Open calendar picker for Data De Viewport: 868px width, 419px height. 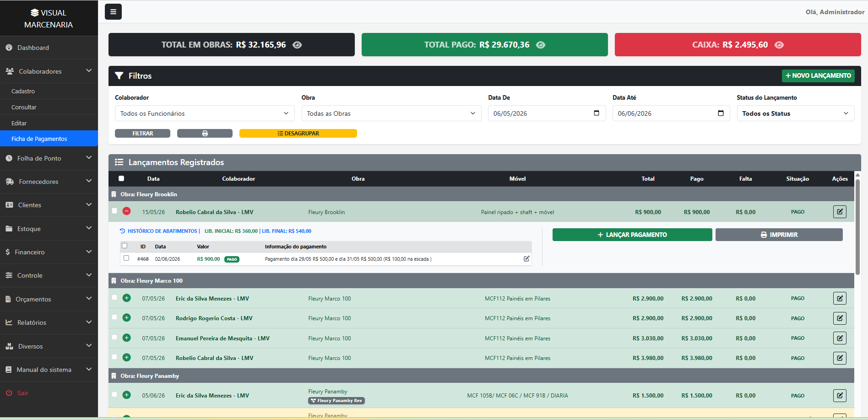click(x=597, y=113)
